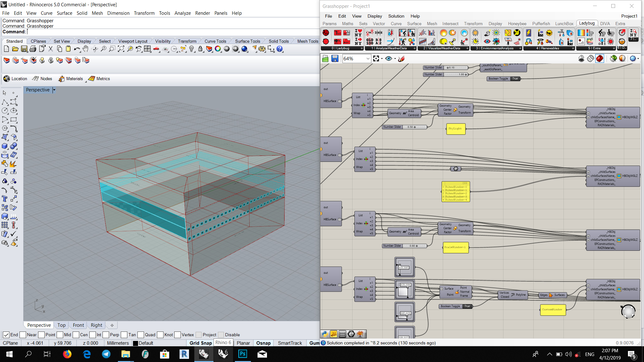
Task: Enable the Perp osnap checkbox
Action: point(106,335)
